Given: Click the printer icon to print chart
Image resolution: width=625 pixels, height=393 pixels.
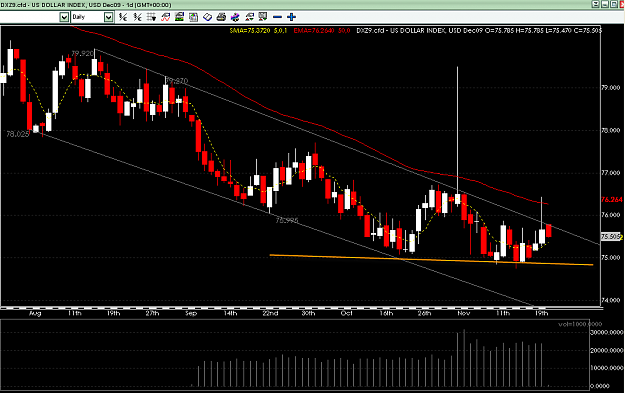Looking at the screenshot, I should point(221,17).
